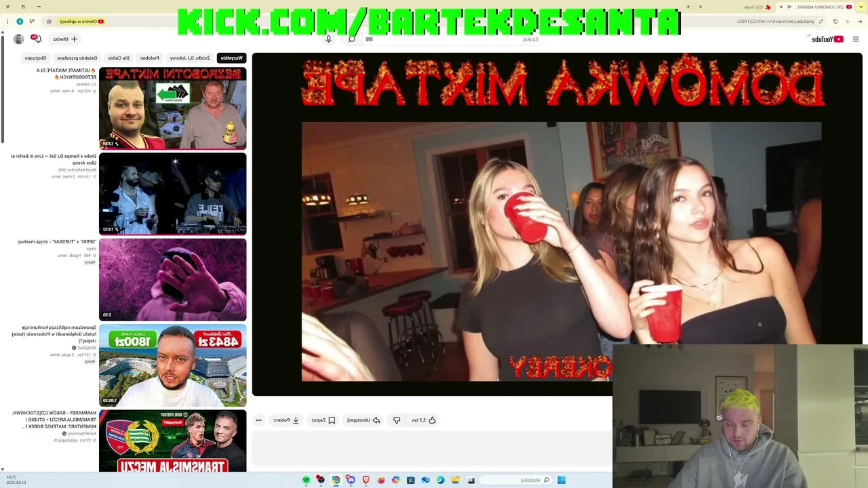Open the ULTIMATE MIXTAPE video title
The width and height of the screenshot is (868, 488).
tap(66, 73)
